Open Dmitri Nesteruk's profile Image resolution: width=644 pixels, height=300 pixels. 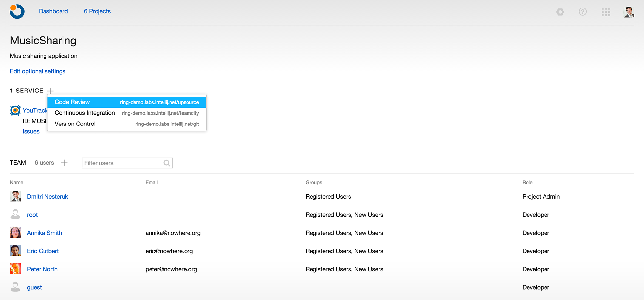47,197
